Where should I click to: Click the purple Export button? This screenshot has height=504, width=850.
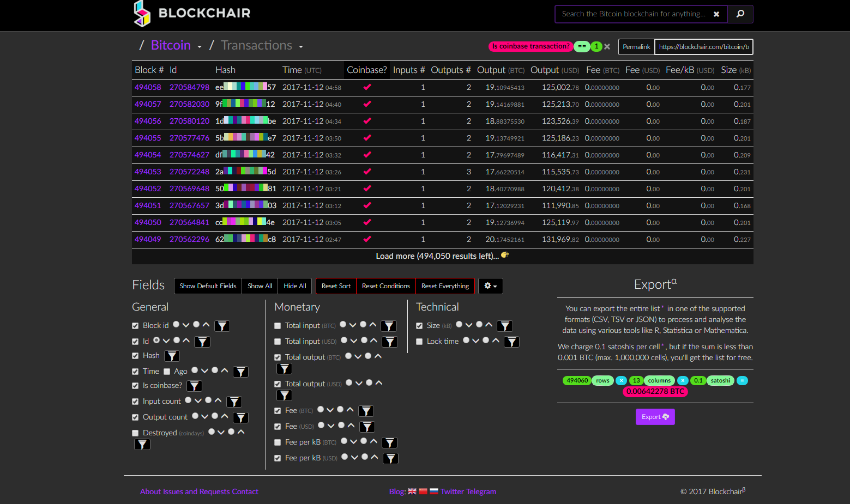click(x=655, y=417)
